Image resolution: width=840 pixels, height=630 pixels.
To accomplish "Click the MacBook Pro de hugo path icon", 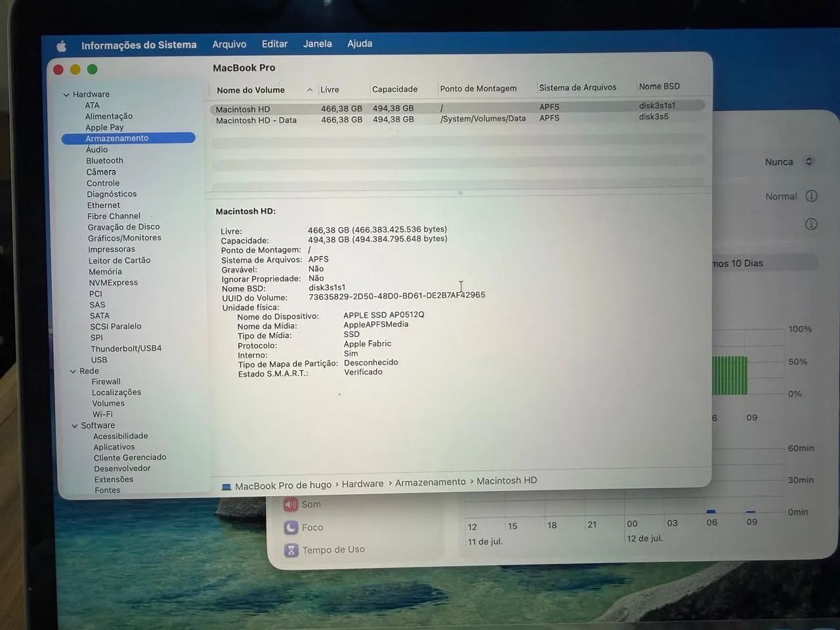I will coord(226,487).
